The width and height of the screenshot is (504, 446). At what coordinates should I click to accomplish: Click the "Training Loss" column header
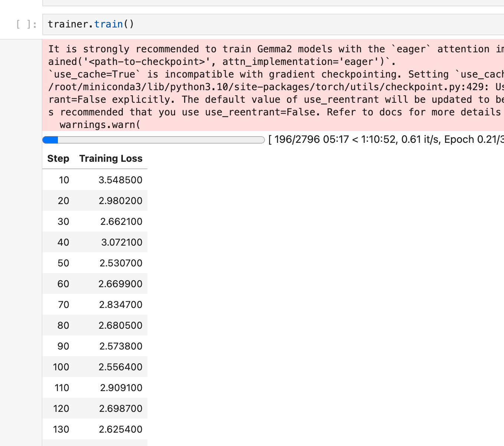111,158
